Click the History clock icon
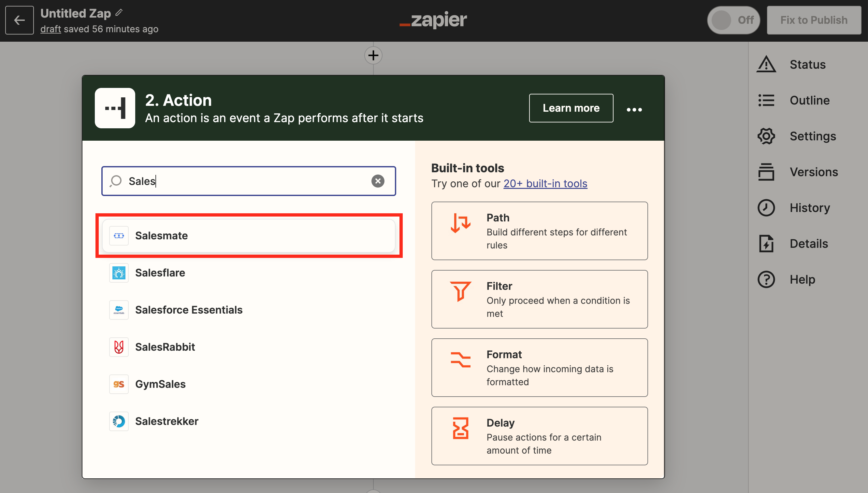Image resolution: width=868 pixels, height=493 pixels. (766, 207)
